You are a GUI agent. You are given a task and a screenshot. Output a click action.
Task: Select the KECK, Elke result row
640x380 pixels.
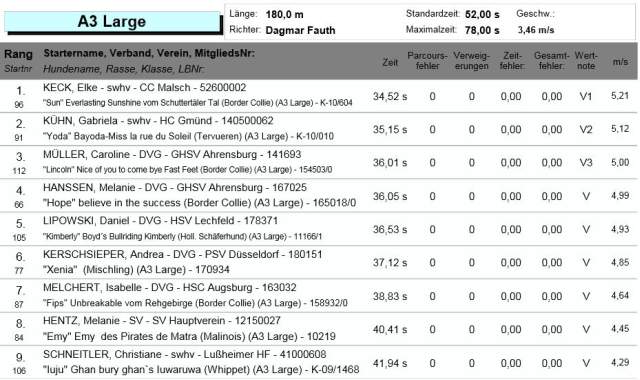coord(318,96)
